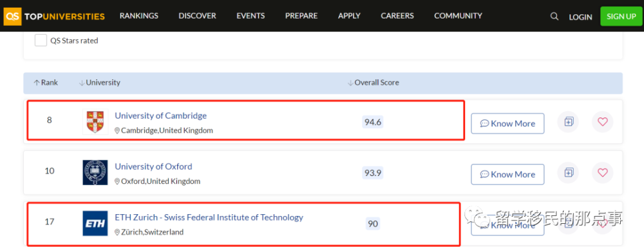Click rank number 8
The height and width of the screenshot is (247, 644).
50,121
